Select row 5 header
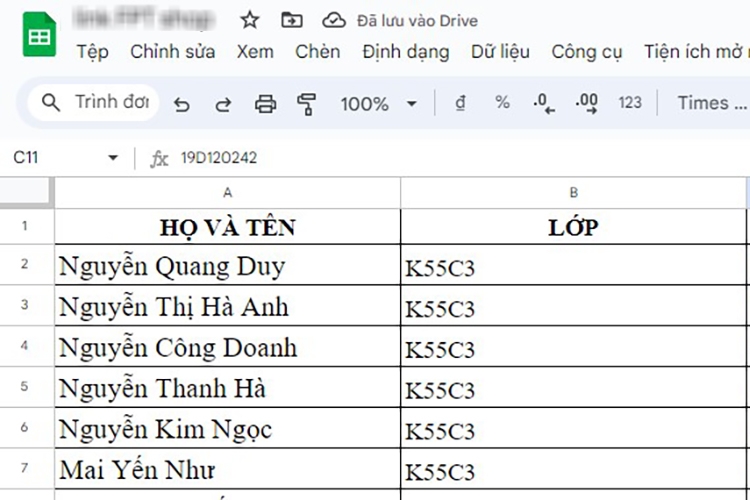The width and height of the screenshot is (750, 500). tap(27, 387)
